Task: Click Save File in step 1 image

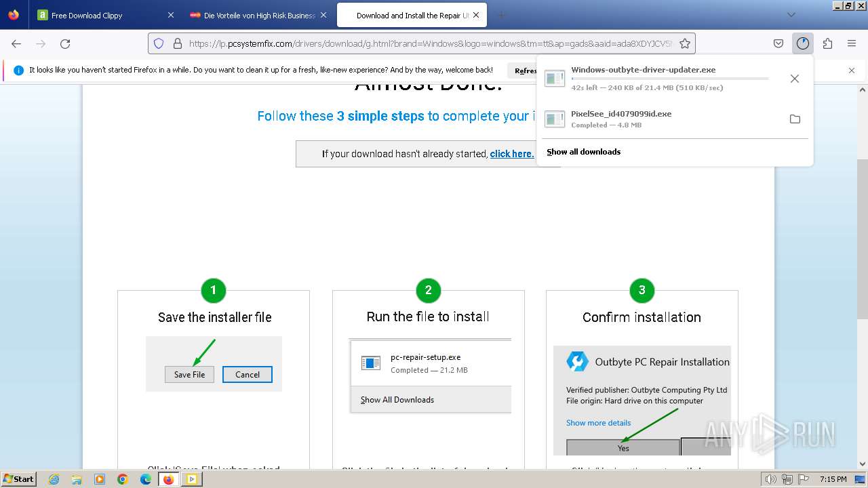Action: click(x=189, y=374)
